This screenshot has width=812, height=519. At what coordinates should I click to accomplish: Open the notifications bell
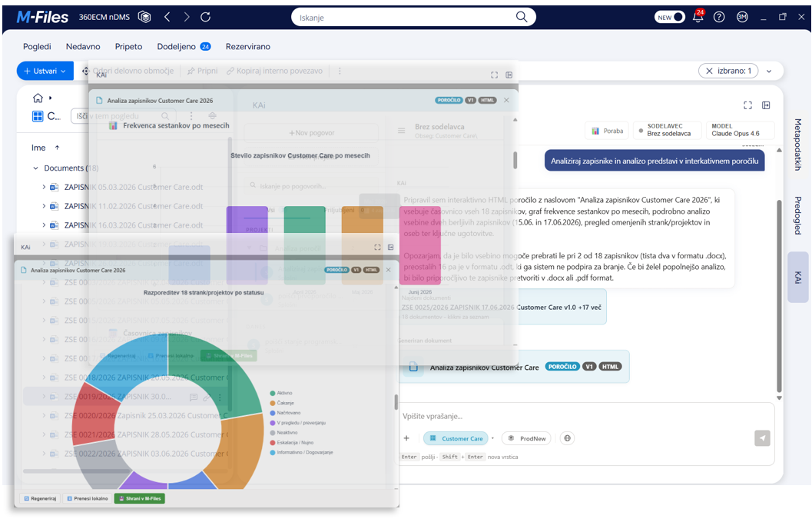[x=698, y=17]
